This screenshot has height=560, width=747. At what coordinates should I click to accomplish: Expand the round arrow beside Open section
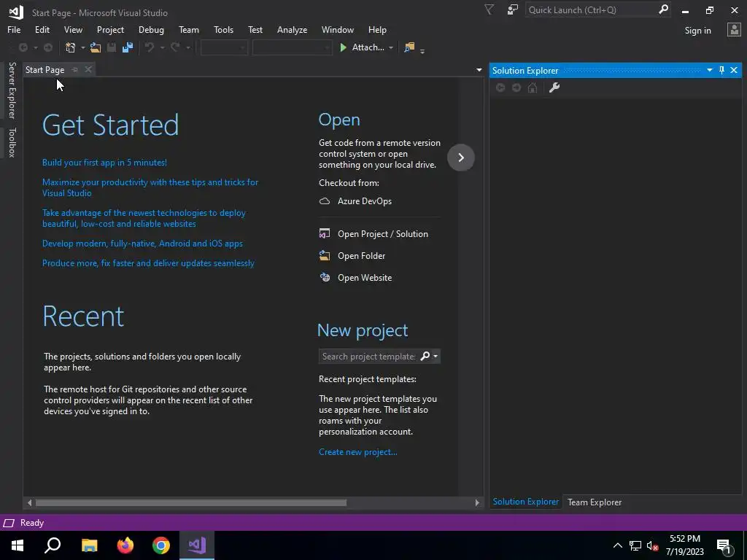click(x=461, y=157)
